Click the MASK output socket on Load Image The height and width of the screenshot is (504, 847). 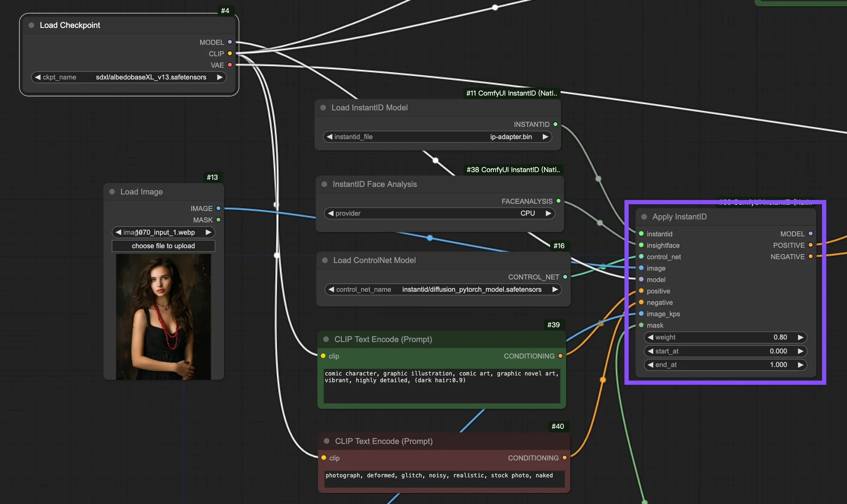[218, 220]
